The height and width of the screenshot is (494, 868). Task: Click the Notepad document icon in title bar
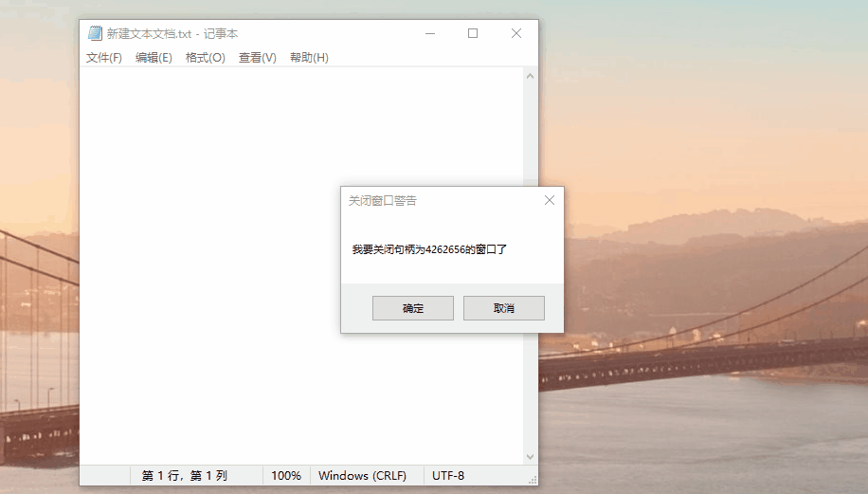(x=95, y=33)
